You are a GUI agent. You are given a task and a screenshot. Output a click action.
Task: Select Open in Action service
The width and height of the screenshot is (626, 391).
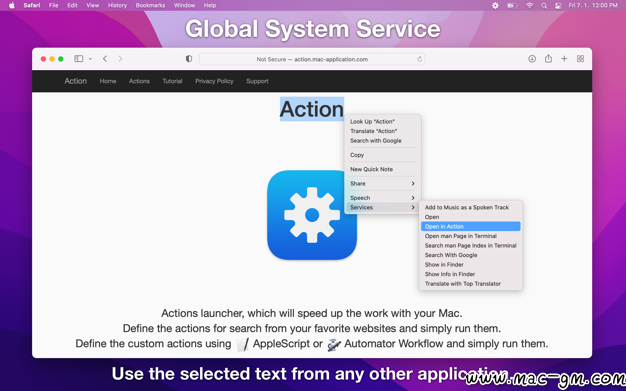[471, 226]
